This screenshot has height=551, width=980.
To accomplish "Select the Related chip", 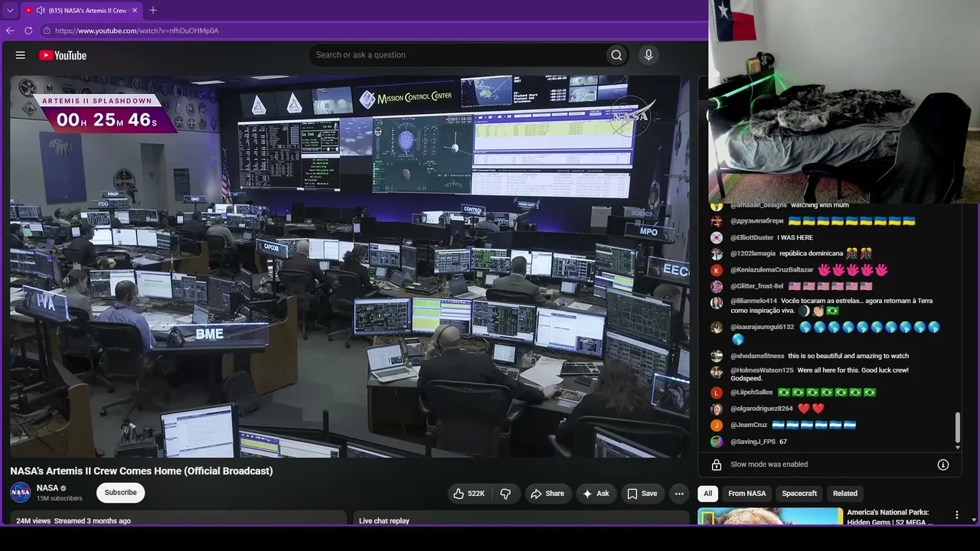I will (x=845, y=494).
